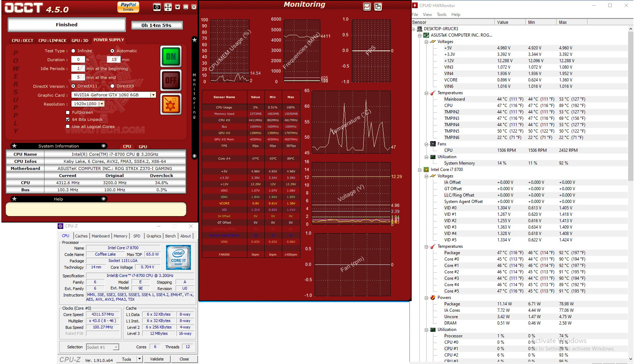Image resolution: width=637 pixels, height=364 pixels.
Task: Click the CPU-Z title bar app icon
Action: pos(61,226)
